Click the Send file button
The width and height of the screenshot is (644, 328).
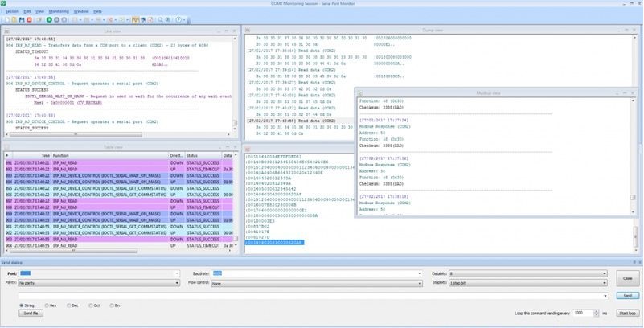31,313
